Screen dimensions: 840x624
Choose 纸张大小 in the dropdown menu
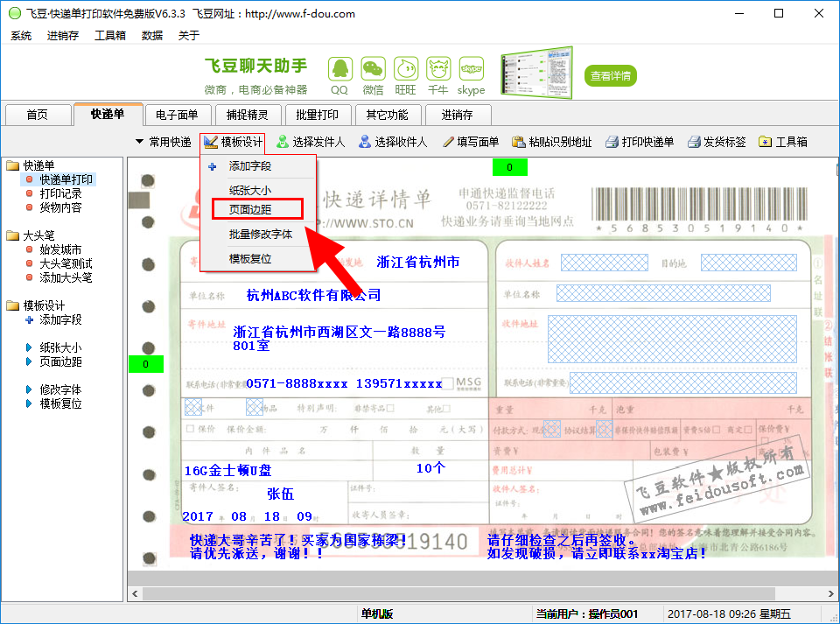click(x=257, y=190)
